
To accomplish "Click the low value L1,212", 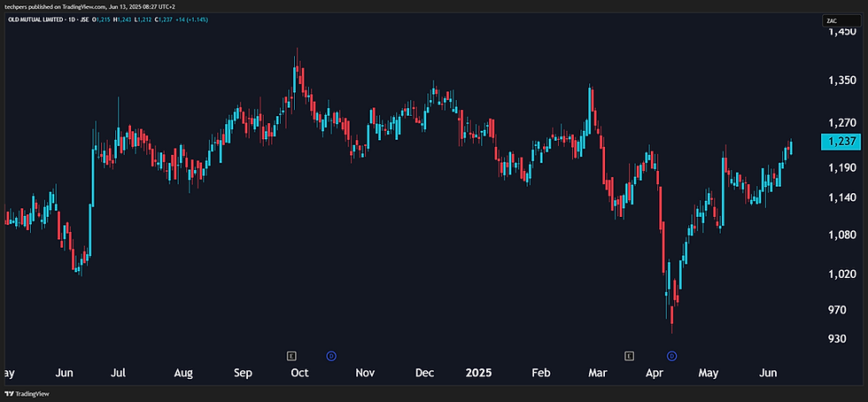I will click(x=143, y=19).
